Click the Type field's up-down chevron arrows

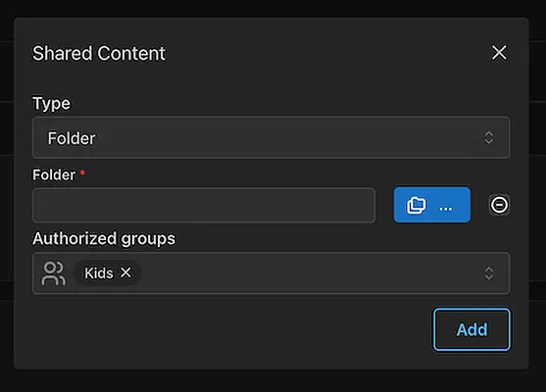click(489, 138)
